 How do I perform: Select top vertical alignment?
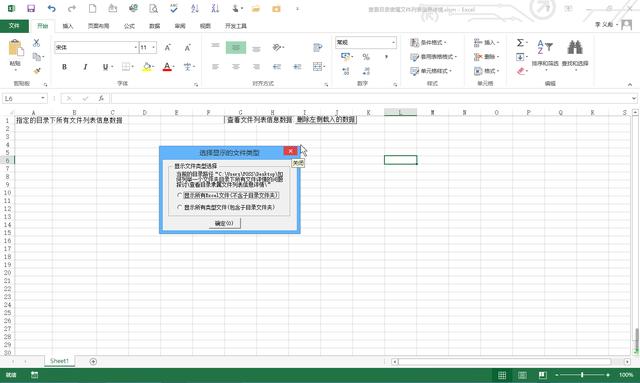(x=216, y=47)
